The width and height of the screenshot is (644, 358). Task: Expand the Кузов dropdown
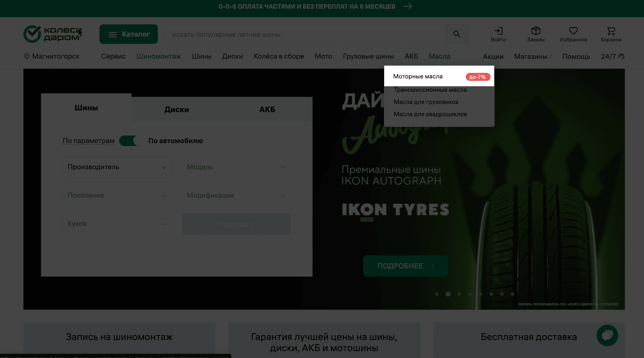(x=117, y=224)
